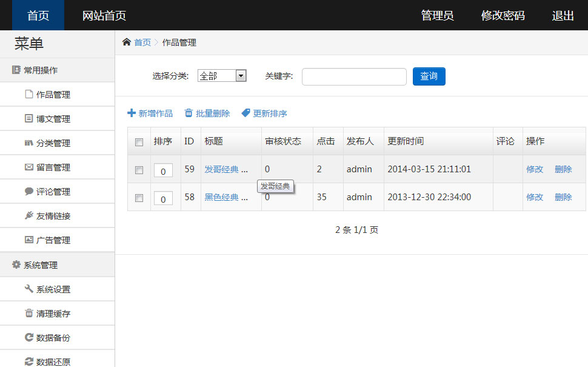The height and width of the screenshot is (367, 588).
Task: Open 数据还原 in the sidebar menu
Action: point(58,360)
